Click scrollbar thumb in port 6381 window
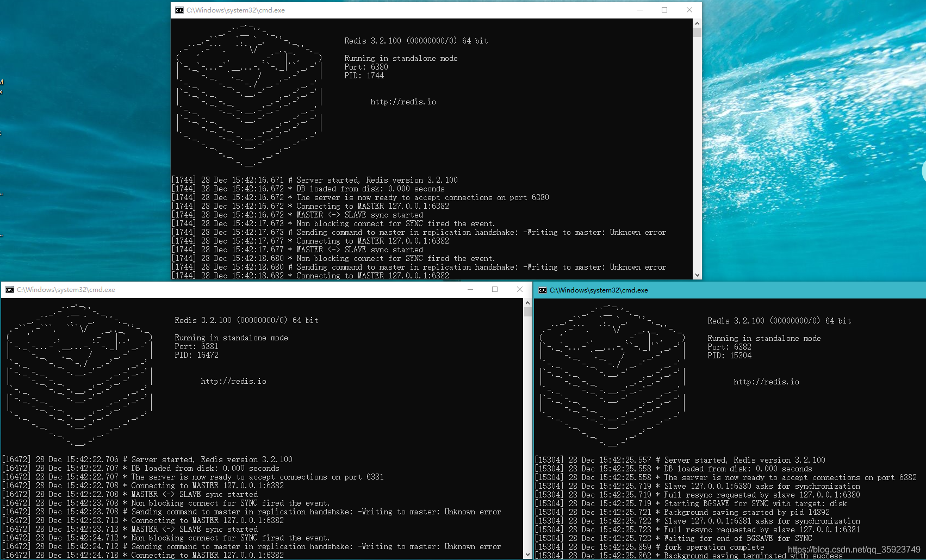 pos(527,312)
